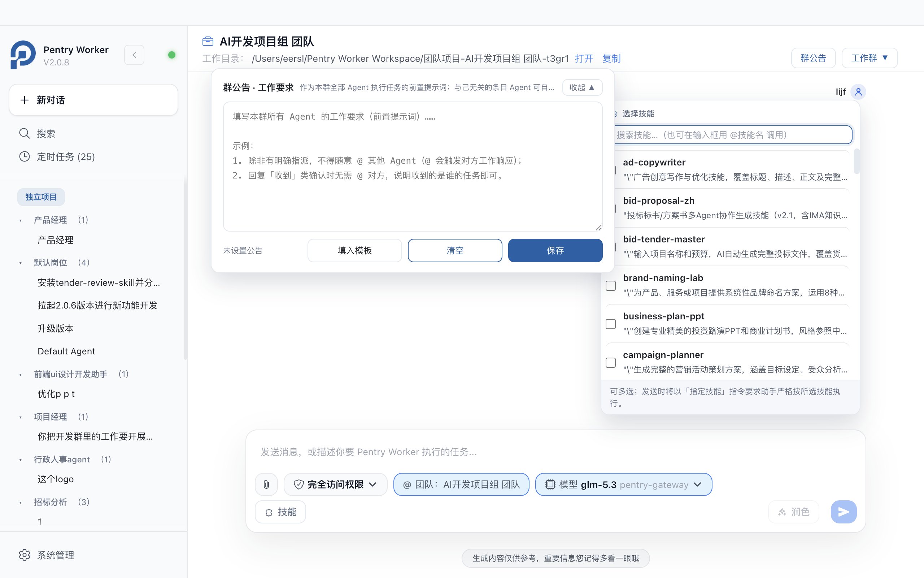Open the 工作群 dropdown in the header
This screenshot has width=924, height=578.
click(869, 58)
